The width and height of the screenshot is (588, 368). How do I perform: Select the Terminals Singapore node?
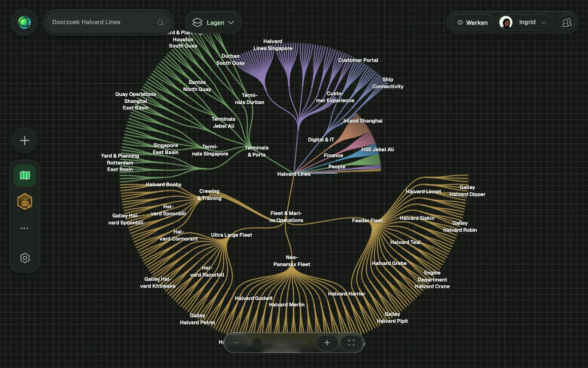click(210, 150)
